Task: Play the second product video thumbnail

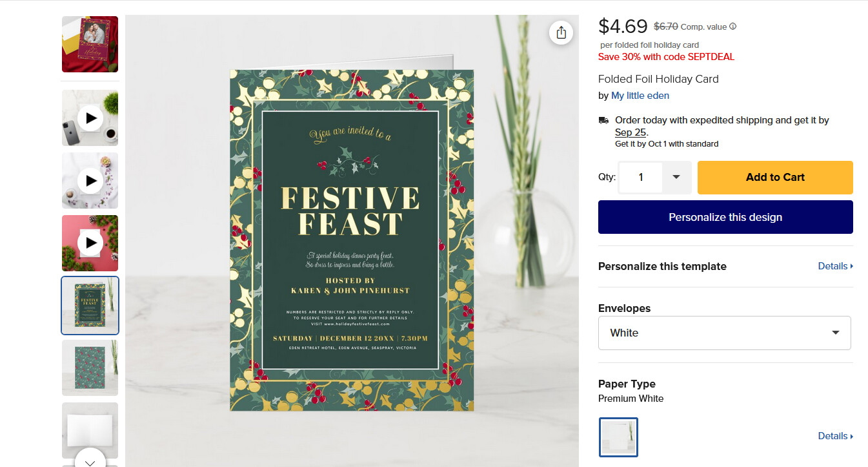Action: [x=90, y=181]
